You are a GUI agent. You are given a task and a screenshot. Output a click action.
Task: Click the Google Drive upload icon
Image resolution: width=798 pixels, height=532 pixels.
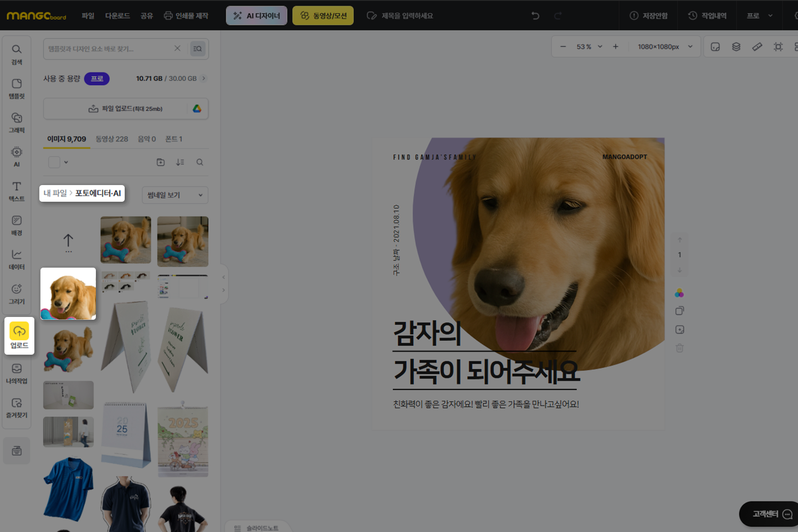click(x=197, y=109)
